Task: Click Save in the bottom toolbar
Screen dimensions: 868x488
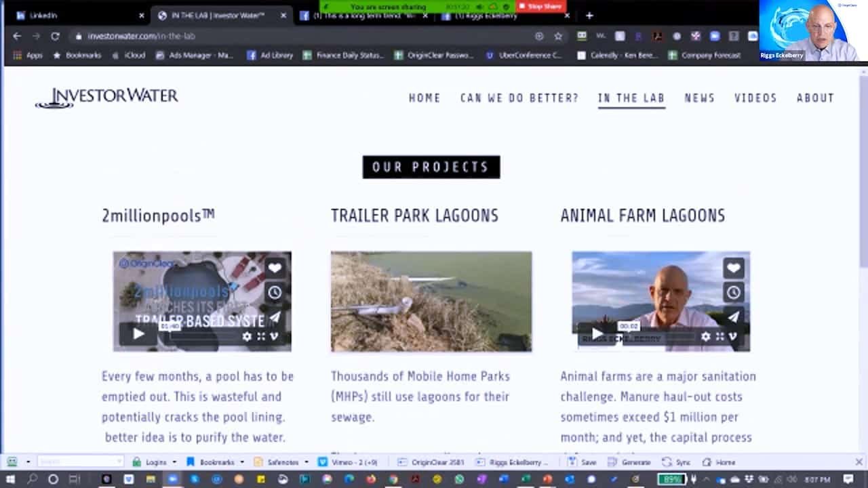Action: coord(582,462)
